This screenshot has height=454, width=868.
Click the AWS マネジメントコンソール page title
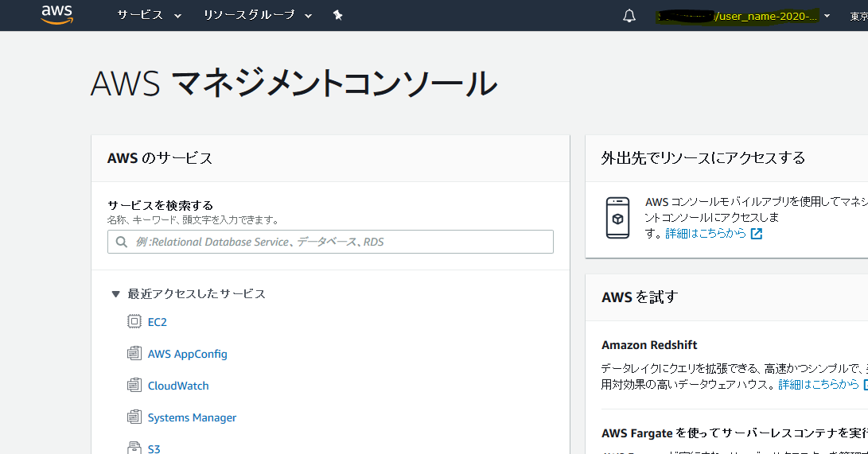pos(294,83)
